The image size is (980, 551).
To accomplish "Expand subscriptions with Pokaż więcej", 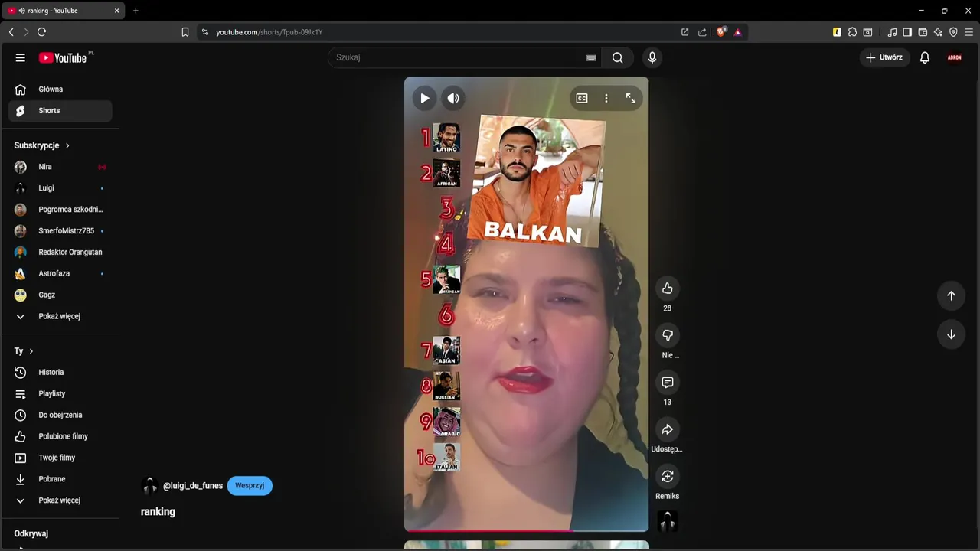I will click(x=60, y=316).
